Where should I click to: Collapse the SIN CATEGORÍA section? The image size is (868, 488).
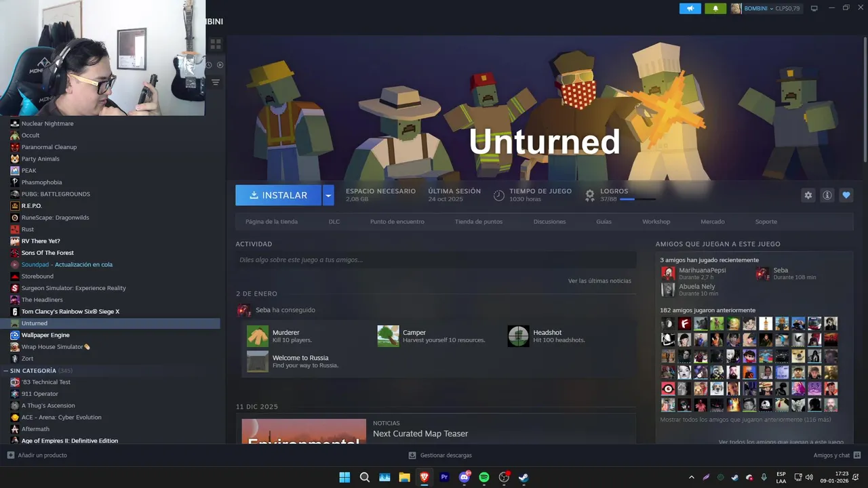(x=5, y=371)
